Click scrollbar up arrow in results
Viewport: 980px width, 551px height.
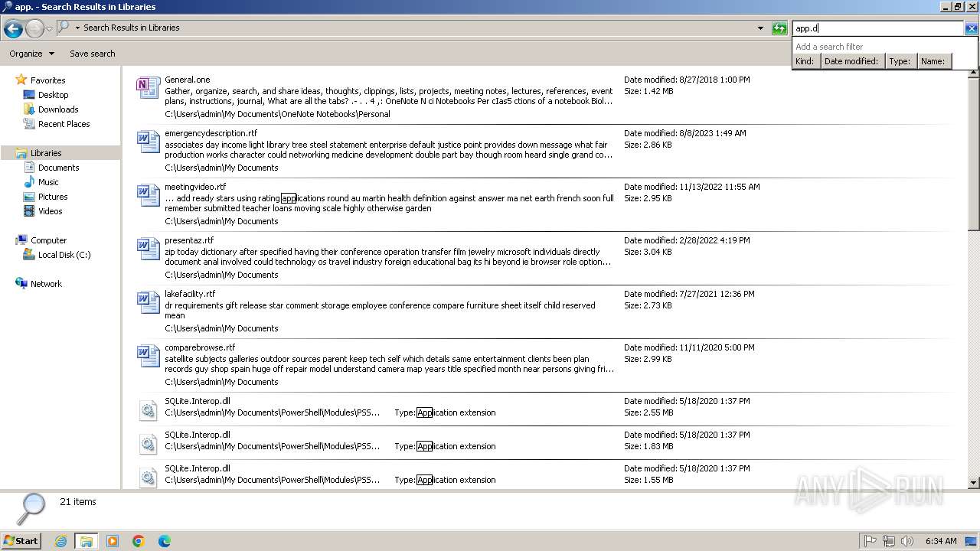974,73
